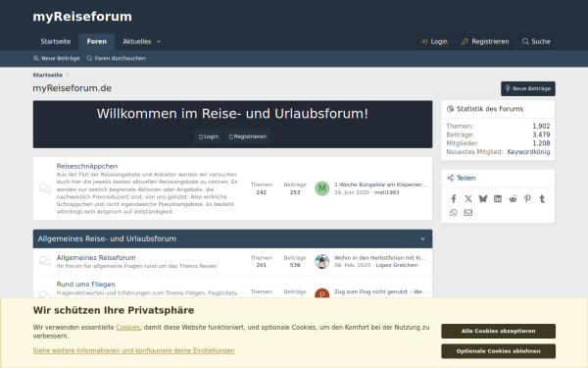Image resolution: width=588 pixels, height=368 pixels.
Task: Click the date 08. Feb. 2025
Action: (353, 265)
